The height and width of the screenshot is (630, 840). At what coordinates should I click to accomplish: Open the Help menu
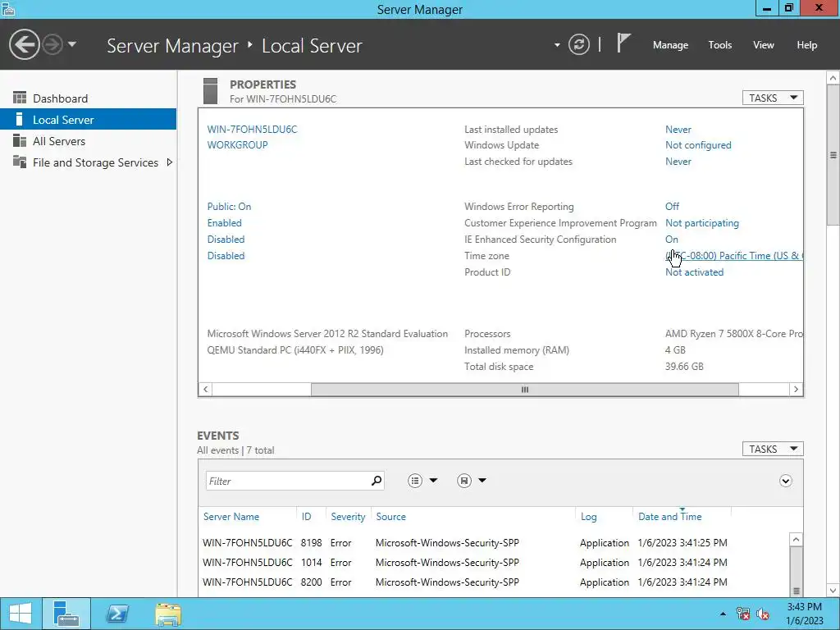(806, 45)
